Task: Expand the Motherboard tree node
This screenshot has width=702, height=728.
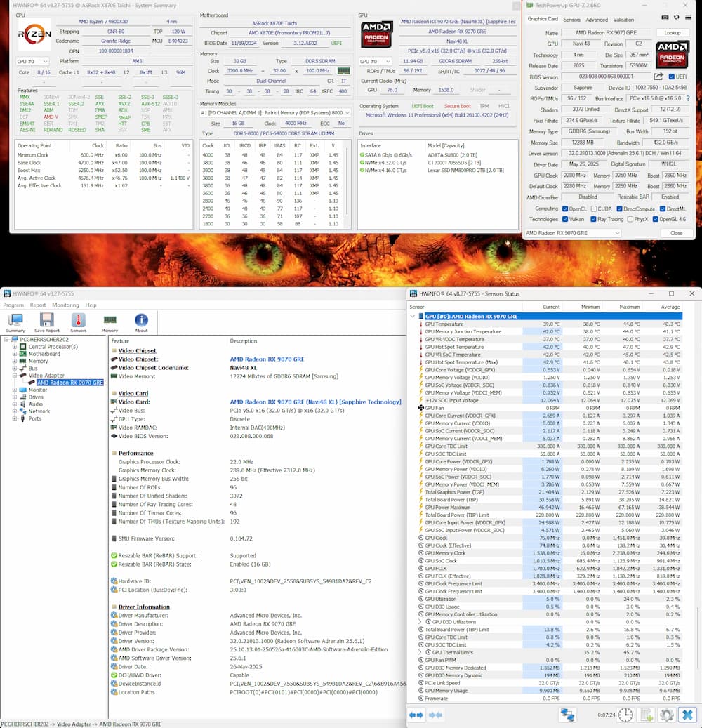Action: (x=15, y=354)
